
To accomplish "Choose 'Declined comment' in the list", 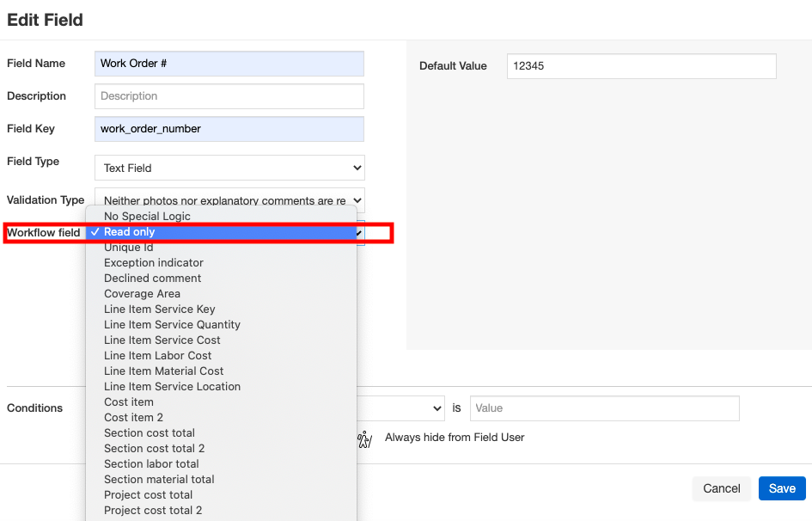I will coord(152,279).
